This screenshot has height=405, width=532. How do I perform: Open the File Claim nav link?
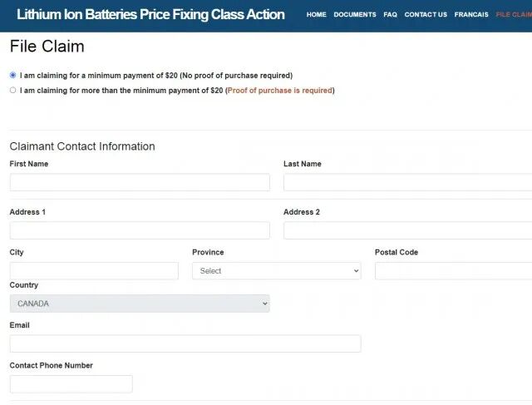513,15
